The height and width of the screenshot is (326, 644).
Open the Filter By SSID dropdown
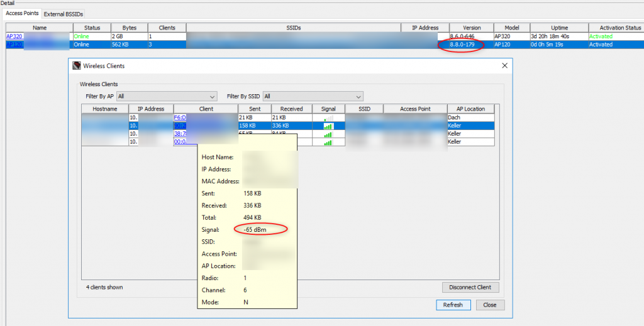313,97
